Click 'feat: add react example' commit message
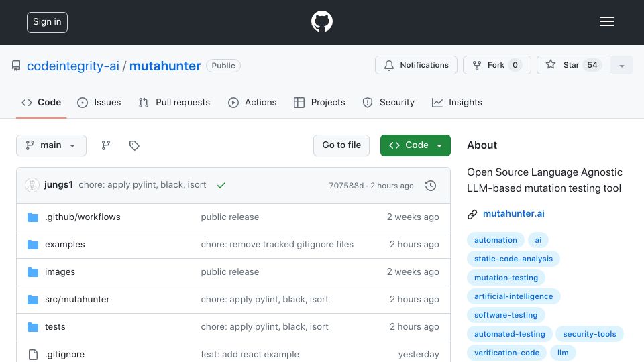The height and width of the screenshot is (362, 644). coord(250,354)
